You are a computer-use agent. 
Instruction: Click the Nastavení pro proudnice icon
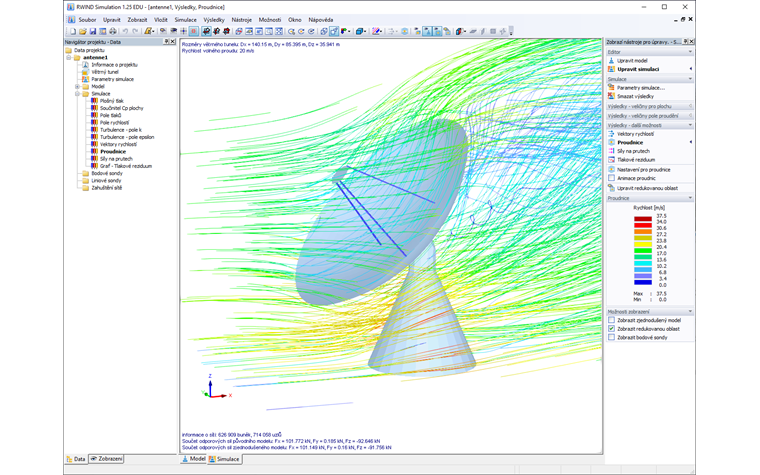(611, 170)
